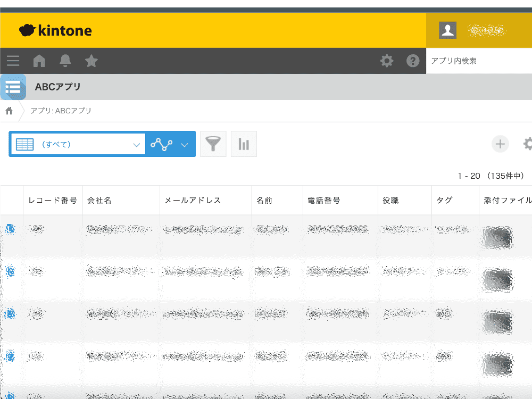The image size is (532, 399).
Task: Click the breadcrumb home icon
Action: tap(9, 111)
